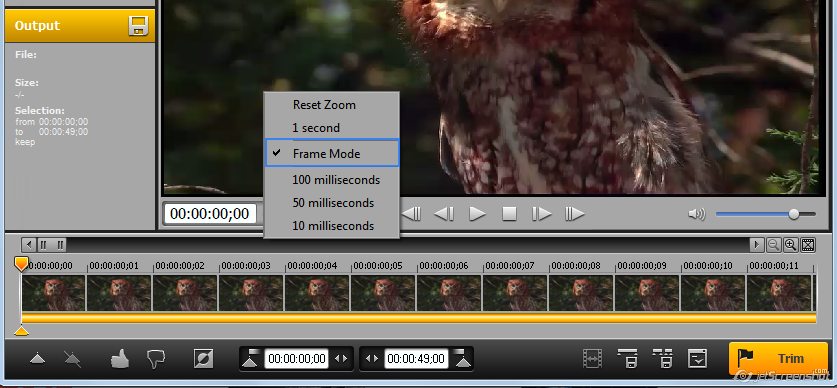Click the selection end time 00:00:49;00 field

pyautogui.click(x=416, y=359)
